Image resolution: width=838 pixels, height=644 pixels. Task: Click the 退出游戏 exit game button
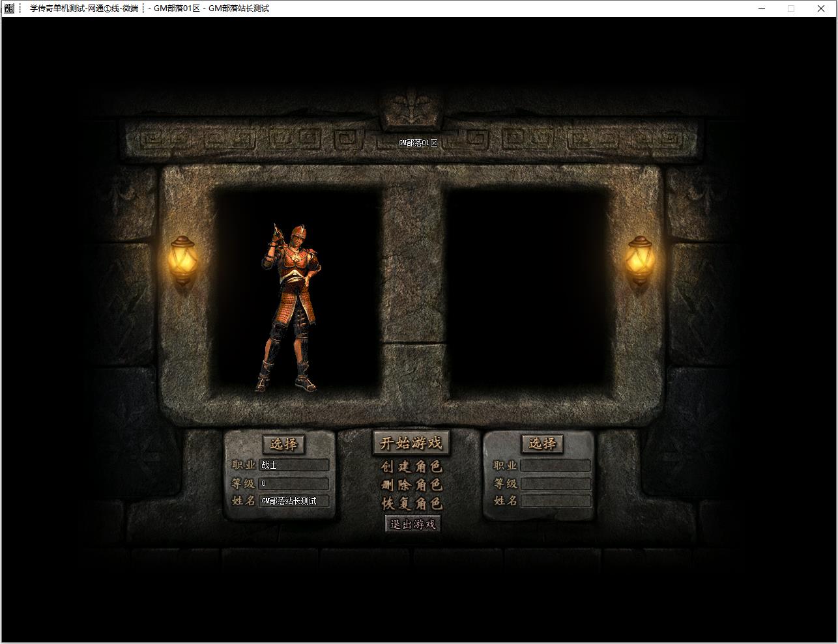[x=412, y=524]
